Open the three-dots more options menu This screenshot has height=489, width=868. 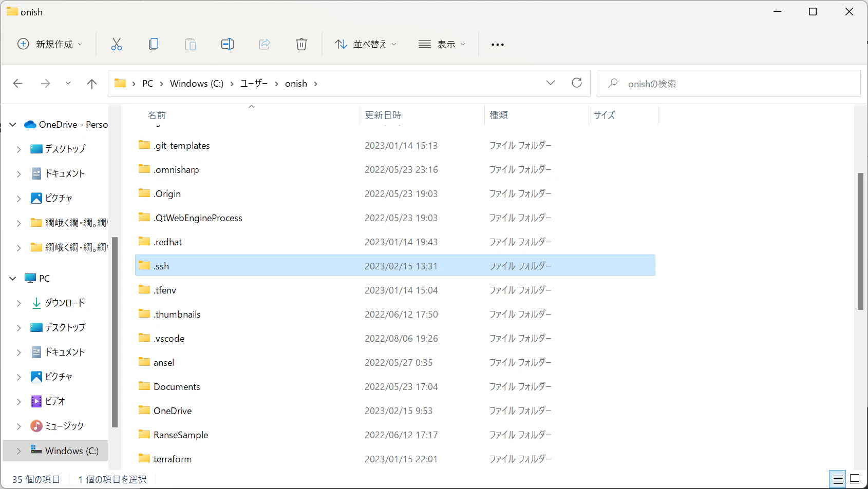coord(498,45)
